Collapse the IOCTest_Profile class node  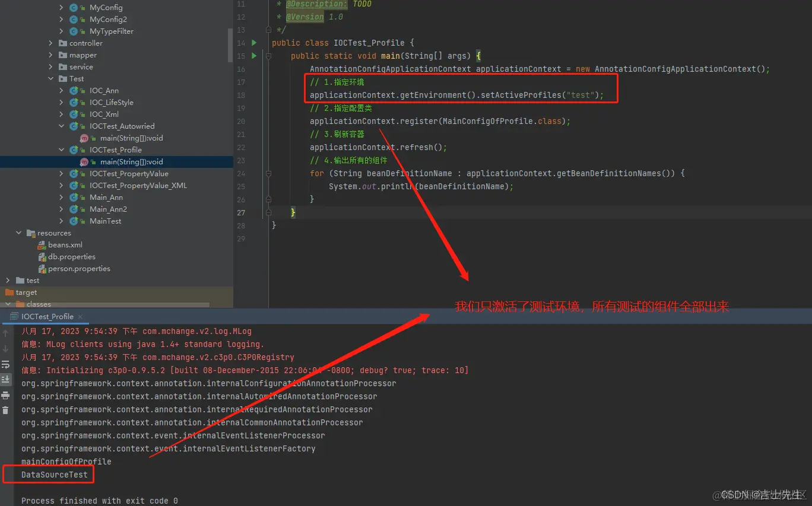(x=62, y=150)
